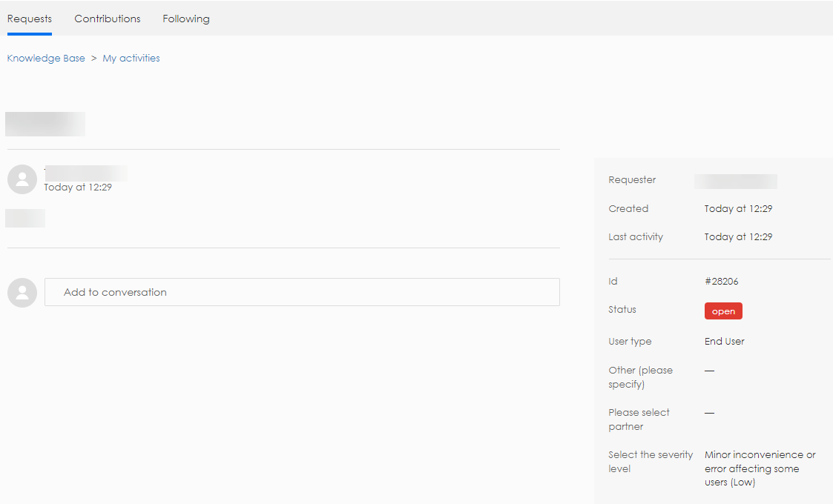Viewport: 833px width, 504px height.
Task: Open the My activities breadcrumb link
Action: [x=131, y=58]
